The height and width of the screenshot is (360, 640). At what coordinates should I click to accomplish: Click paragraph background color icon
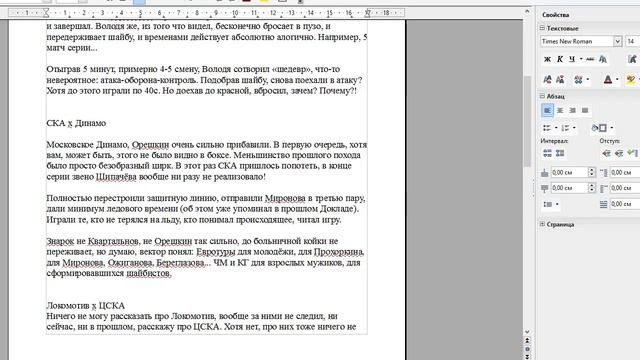tap(599, 128)
